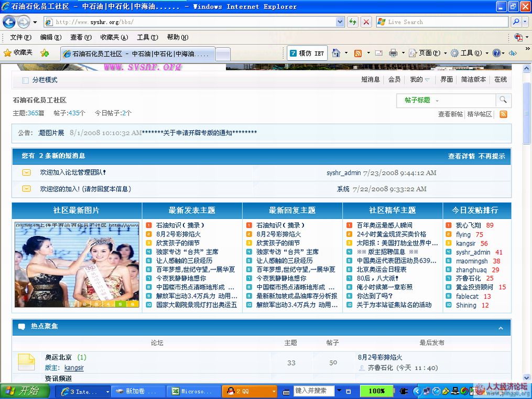532x399 pixels.
Task: Click the 会员 link
Action: click(394, 79)
